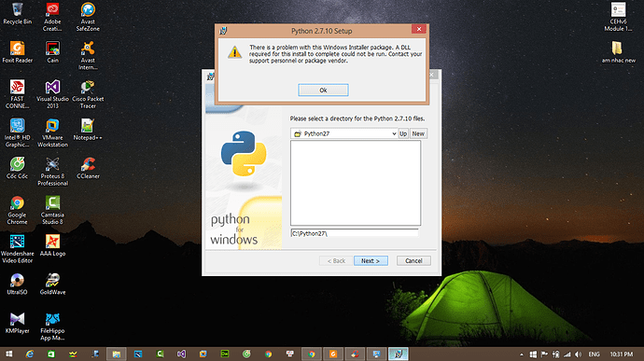Screen dimensions: 644x361
Task: Select the Google Chrome desktop icon
Action: [17, 210]
